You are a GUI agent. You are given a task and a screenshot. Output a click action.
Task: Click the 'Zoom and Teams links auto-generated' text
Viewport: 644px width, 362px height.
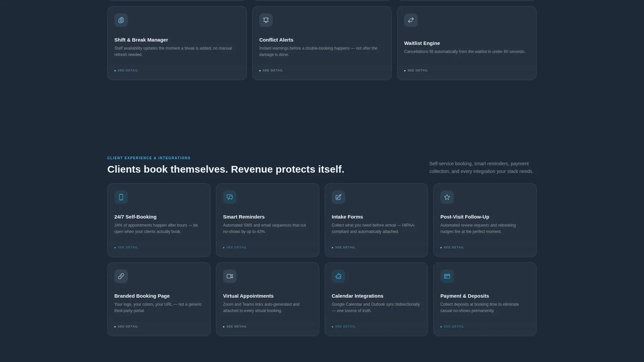(261, 307)
